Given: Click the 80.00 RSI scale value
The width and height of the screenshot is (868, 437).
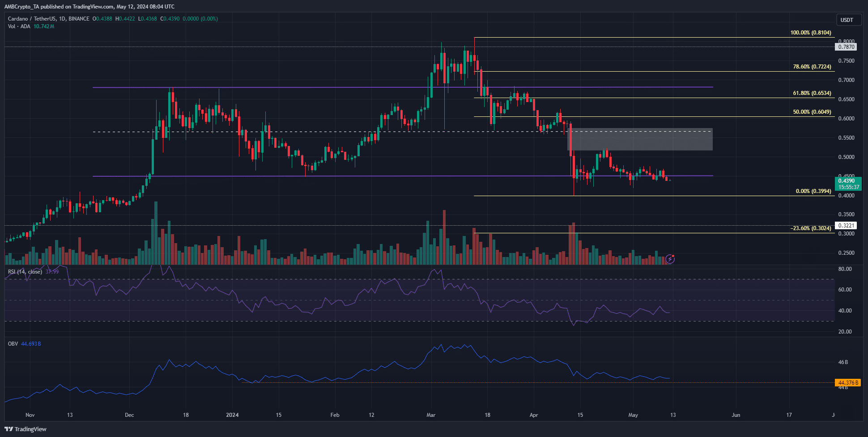Looking at the screenshot, I should point(845,269).
